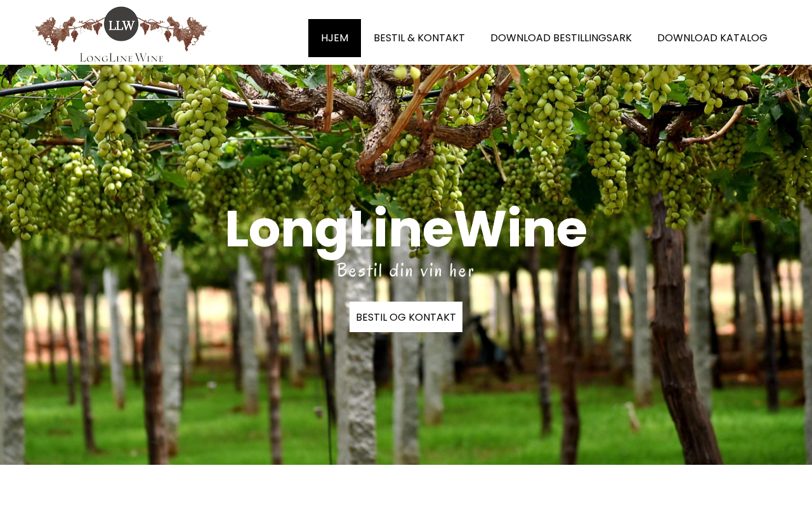Click the LLW circular logo emblem
812x508 pixels.
tap(121, 24)
